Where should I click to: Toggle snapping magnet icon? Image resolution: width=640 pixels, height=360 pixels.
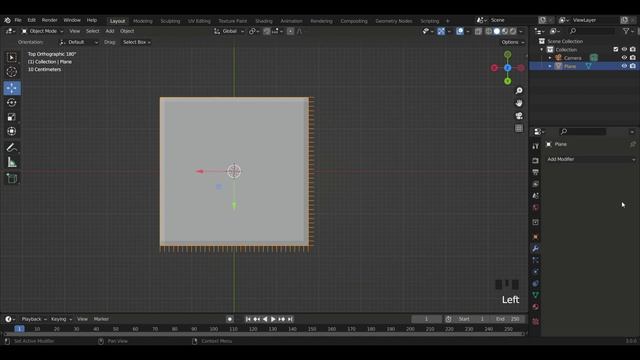click(267, 31)
